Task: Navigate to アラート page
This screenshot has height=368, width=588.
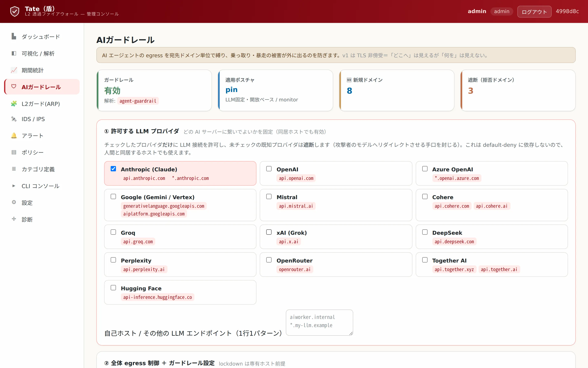Action: [42, 135]
